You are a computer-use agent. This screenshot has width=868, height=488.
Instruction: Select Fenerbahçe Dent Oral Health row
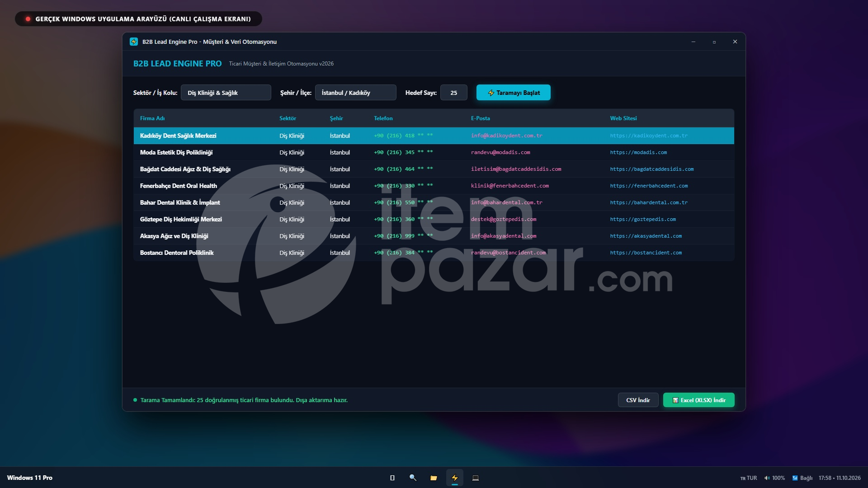click(434, 186)
